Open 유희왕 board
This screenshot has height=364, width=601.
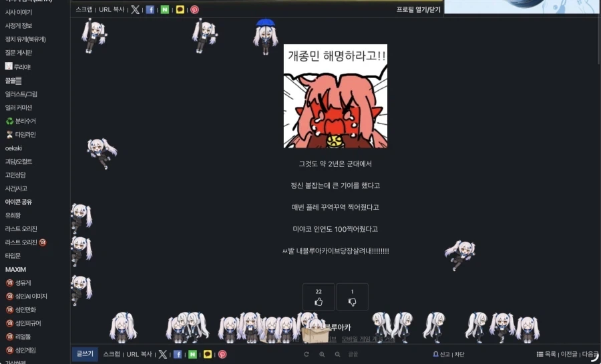(x=13, y=215)
